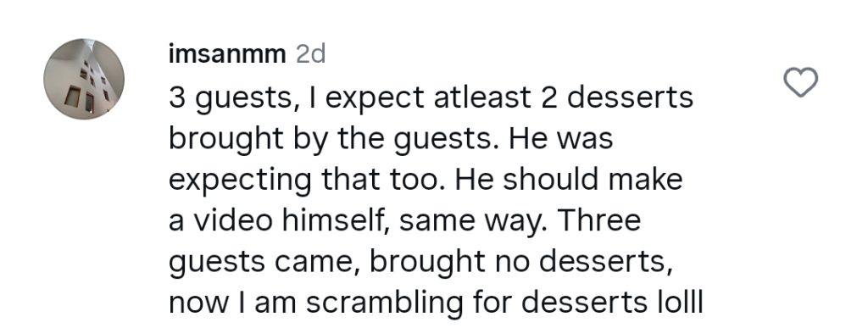Screen dimensions: 868x328
Task: Click the 2d timestamp next to username
Action: pyautogui.click(x=310, y=55)
